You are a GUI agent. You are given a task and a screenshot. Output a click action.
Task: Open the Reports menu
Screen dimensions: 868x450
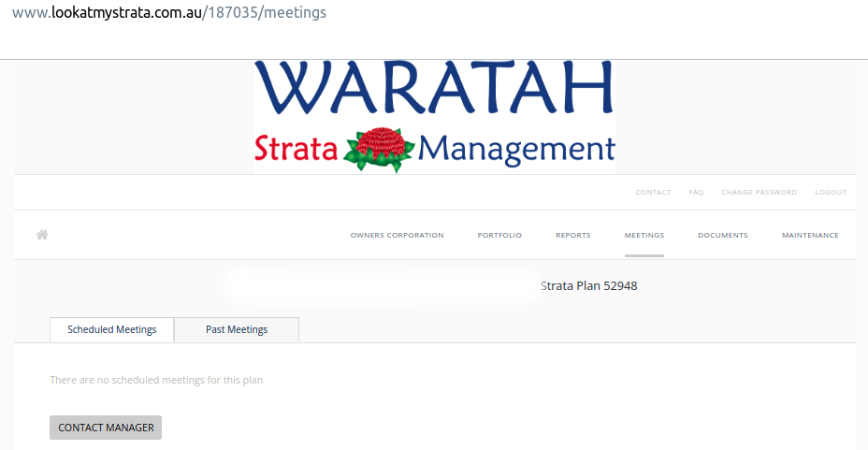573,235
